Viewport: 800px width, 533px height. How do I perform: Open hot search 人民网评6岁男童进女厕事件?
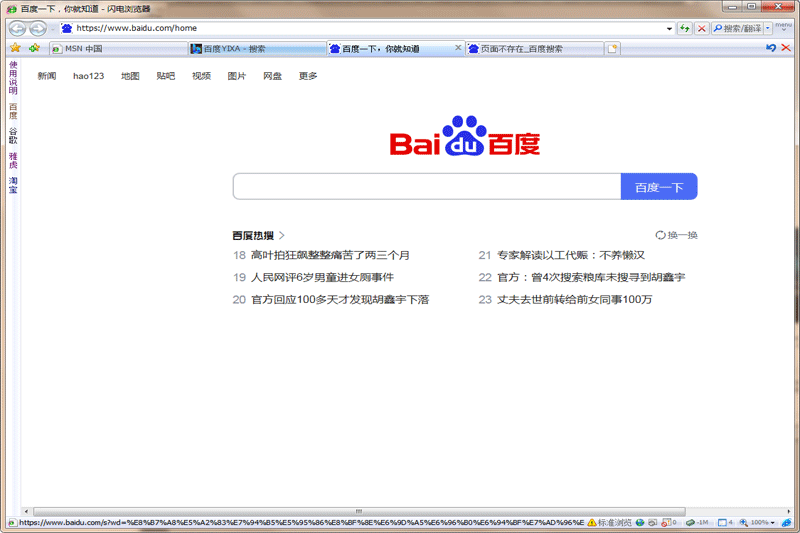click(322, 277)
